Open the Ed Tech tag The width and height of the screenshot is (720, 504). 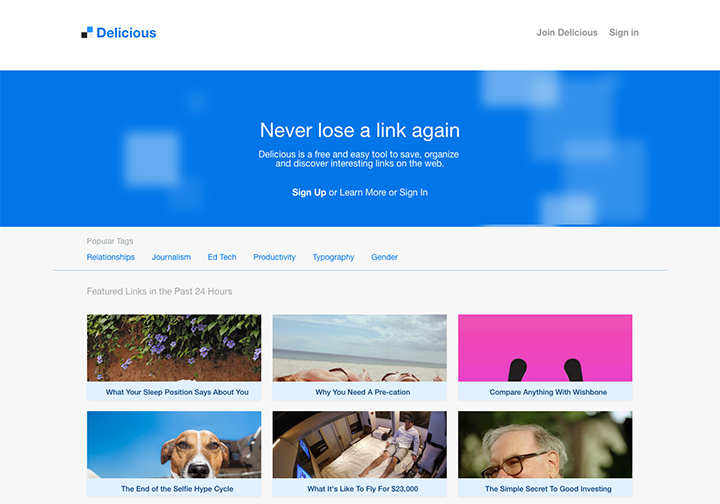point(222,257)
